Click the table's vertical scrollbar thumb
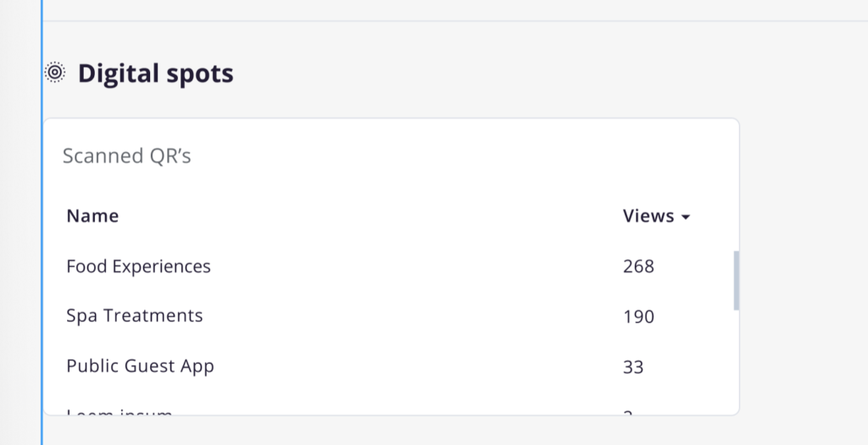This screenshot has height=445, width=868. point(737,281)
